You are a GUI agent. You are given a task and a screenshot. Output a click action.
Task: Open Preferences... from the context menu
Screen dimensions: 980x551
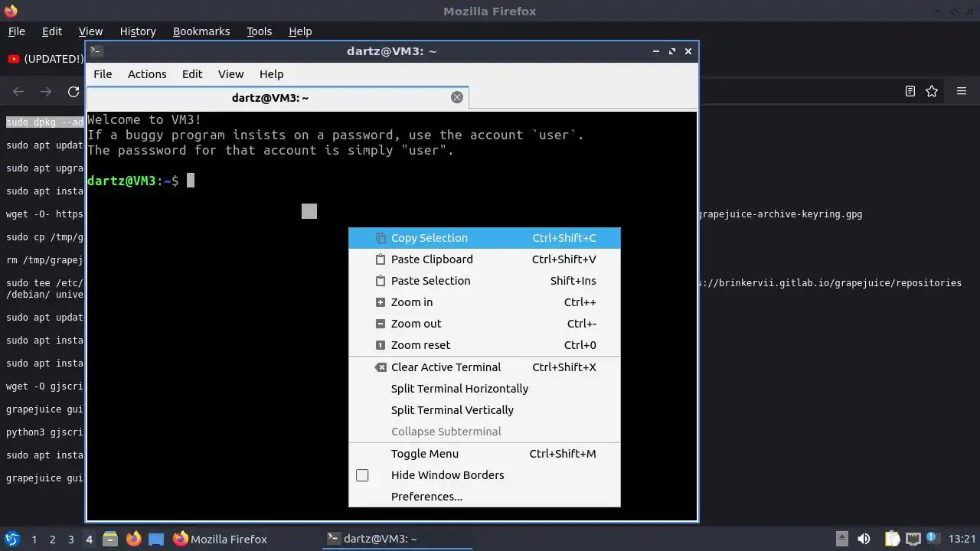[484, 497]
